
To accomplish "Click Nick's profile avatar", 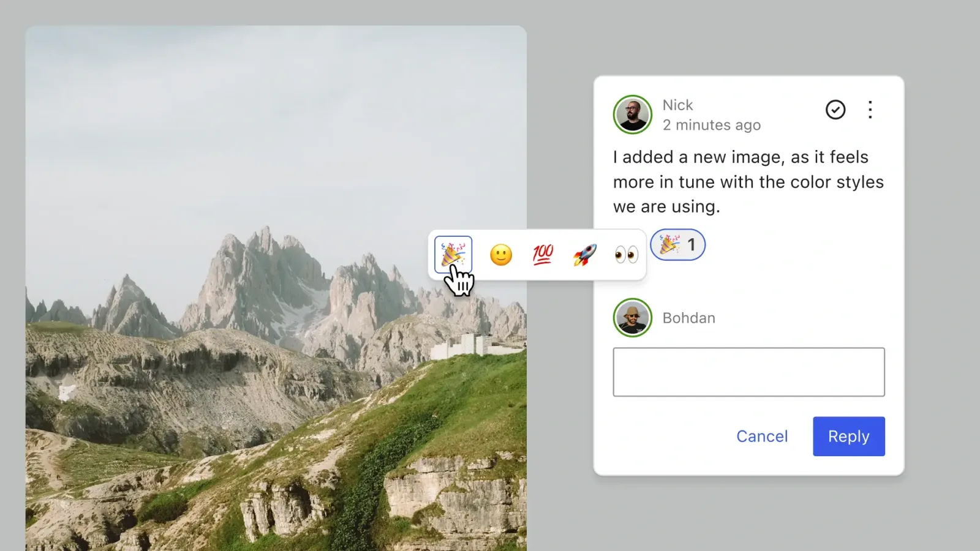I will 633,114.
